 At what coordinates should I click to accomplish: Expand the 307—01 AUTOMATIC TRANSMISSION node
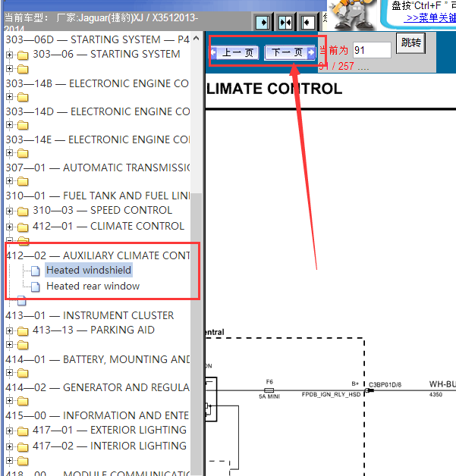[x=9, y=181]
